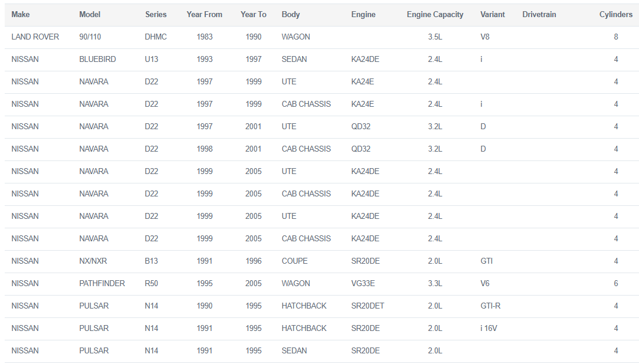Screen dimensions: 639x364
Task: Select the PATHFINDER model cell
Action: (x=102, y=283)
